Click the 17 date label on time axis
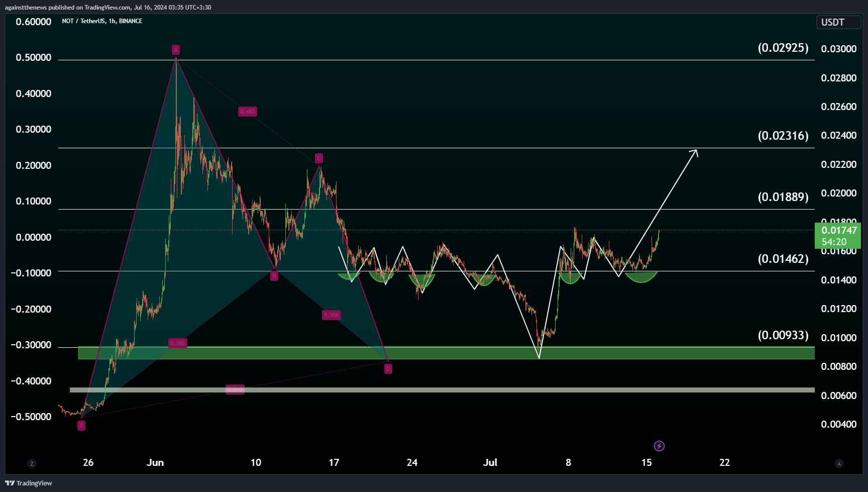 pyautogui.click(x=334, y=462)
